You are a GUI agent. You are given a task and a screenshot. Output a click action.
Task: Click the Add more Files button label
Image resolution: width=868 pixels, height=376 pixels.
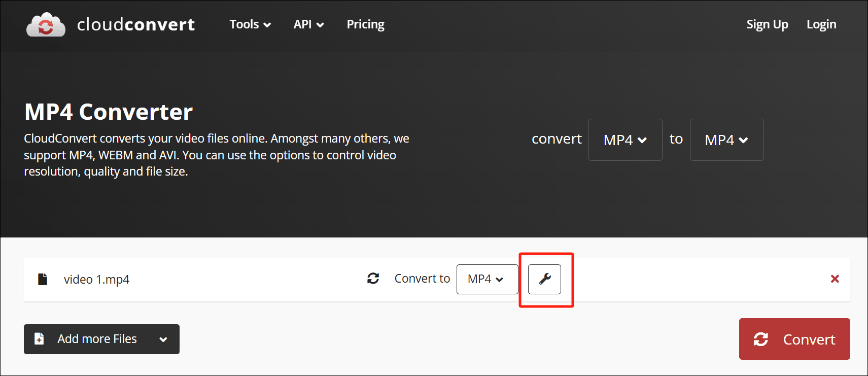97,339
